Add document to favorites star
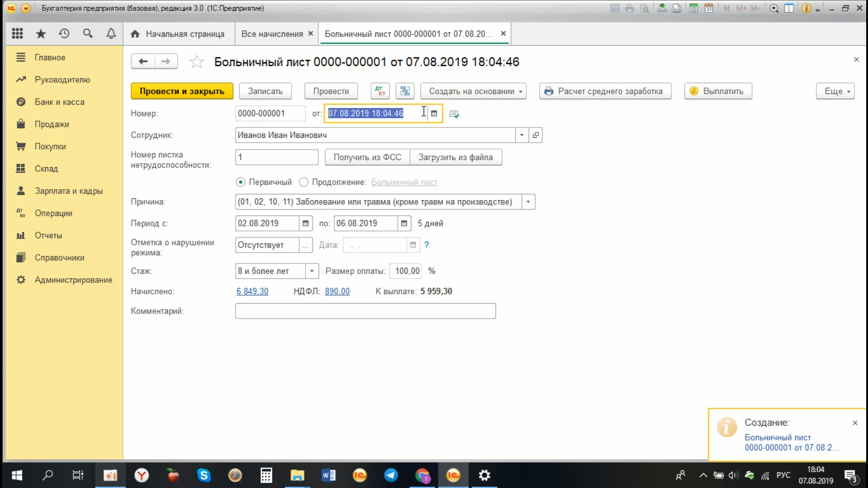This screenshot has width=868, height=488. pyautogui.click(x=197, y=62)
